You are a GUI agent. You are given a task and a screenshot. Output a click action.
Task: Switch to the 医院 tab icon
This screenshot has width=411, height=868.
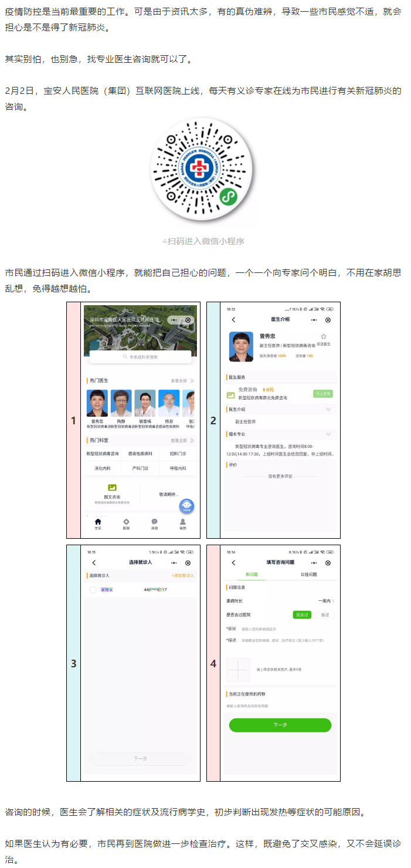point(126,522)
